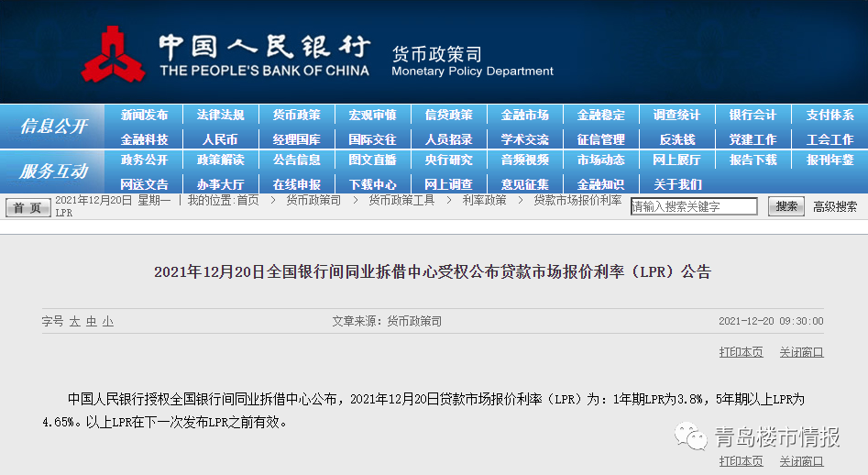The image size is (868, 475).
Task: Select 宏观审慎 navigation item
Action: (372, 116)
